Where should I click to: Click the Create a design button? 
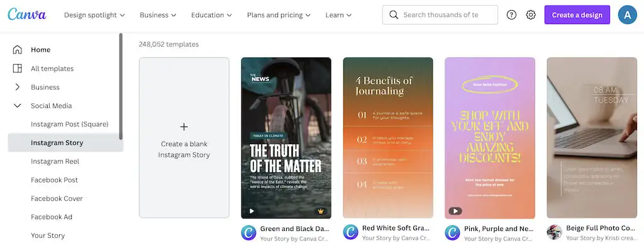(x=577, y=15)
